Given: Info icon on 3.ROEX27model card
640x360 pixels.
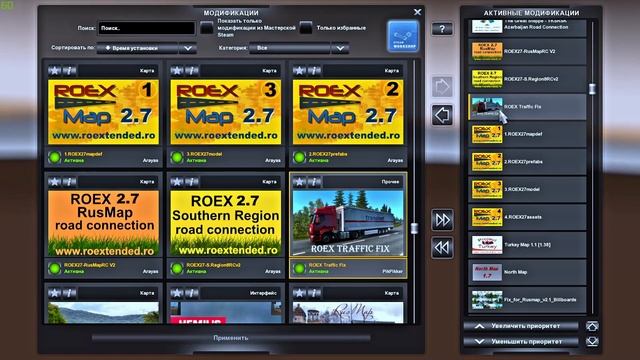Looking at the screenshot, I should click(x=191, y=71).
